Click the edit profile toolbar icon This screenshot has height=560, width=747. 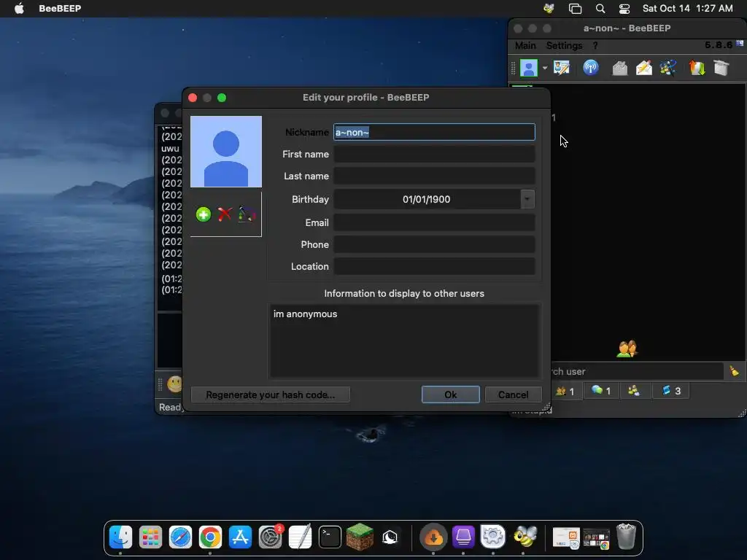coord(562,68)
